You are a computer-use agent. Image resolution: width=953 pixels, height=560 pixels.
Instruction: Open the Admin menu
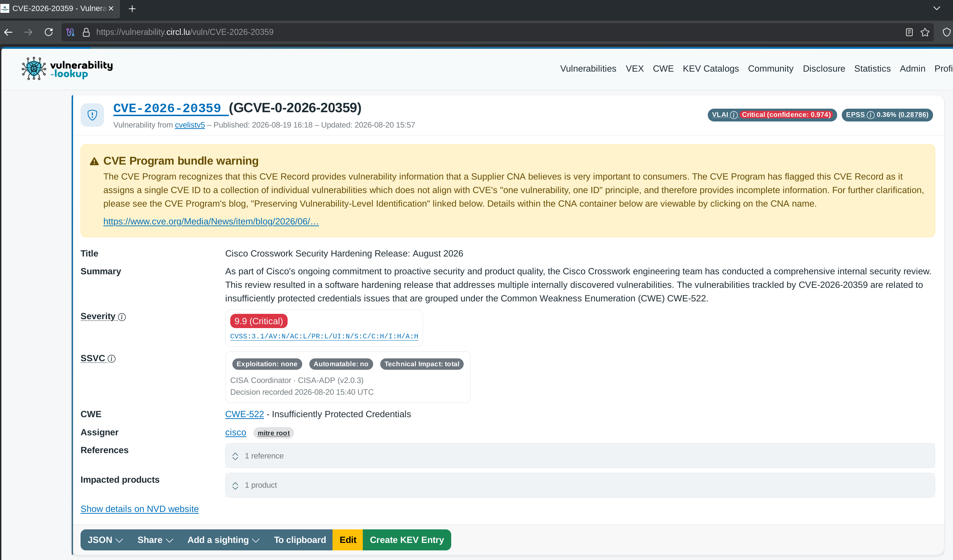pyautogui.click(x=912, y=68)
